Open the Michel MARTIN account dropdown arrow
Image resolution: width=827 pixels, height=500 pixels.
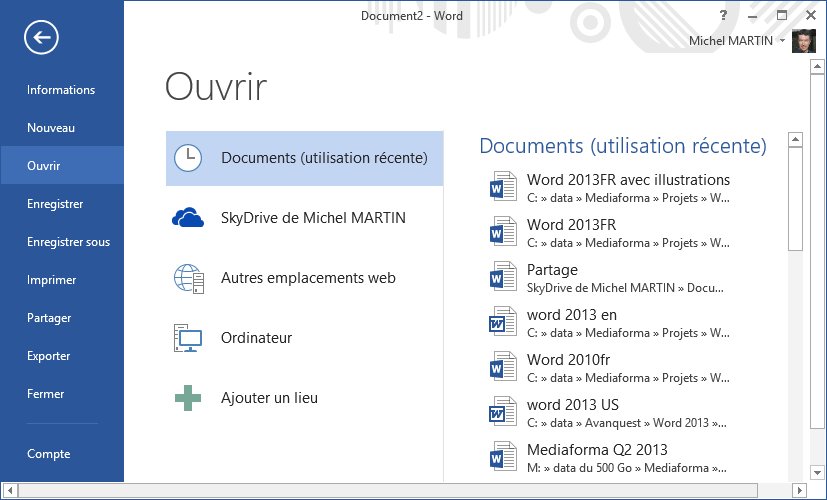(x=781, y=41)
